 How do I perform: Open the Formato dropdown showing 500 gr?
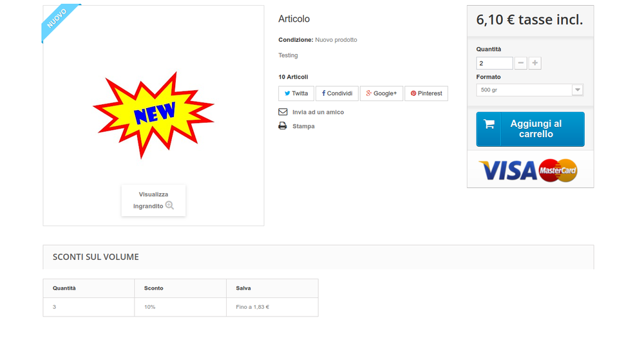[530, 90]
